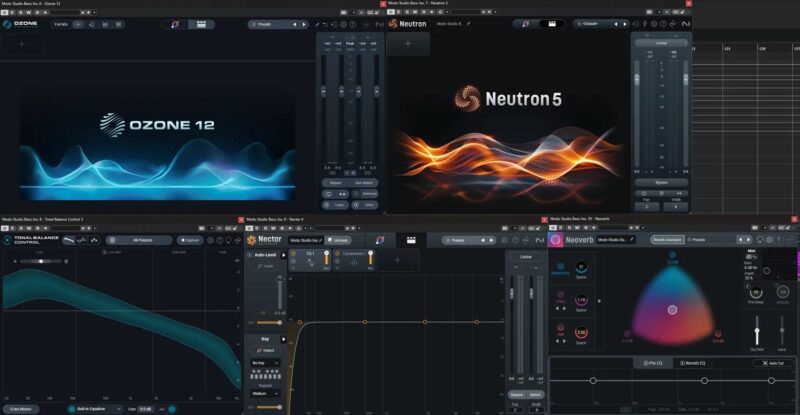Viewport: 800px width, 415px height.
Task: Switch Ozone to module grid view
Action: click(202, 24)
